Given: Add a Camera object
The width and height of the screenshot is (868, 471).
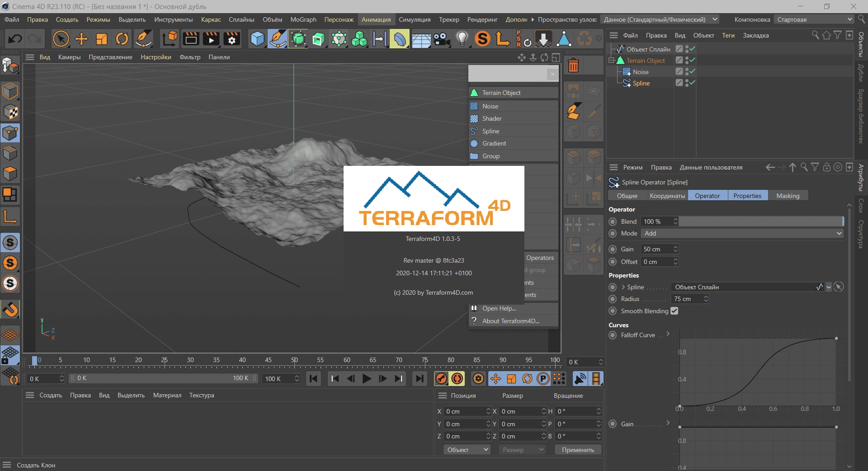Looking at the screenshot, I should (x=441, y=39).
